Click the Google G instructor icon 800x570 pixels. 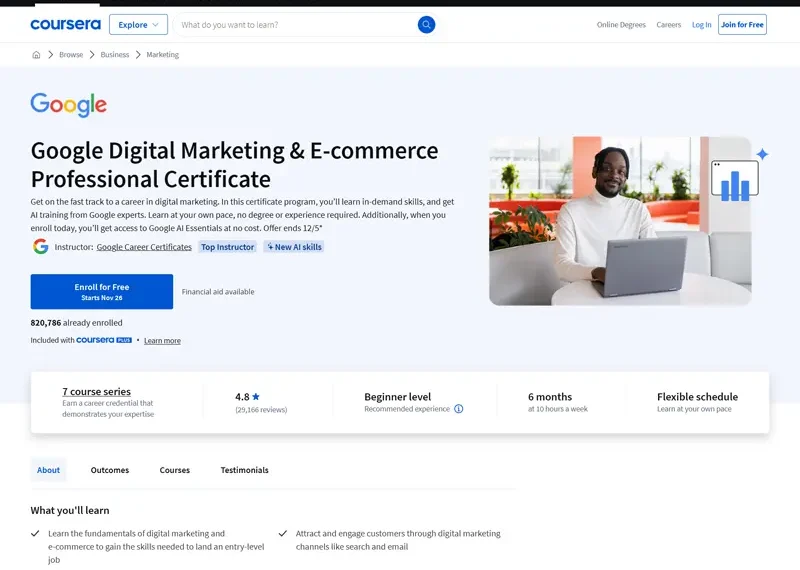[41, 246]
